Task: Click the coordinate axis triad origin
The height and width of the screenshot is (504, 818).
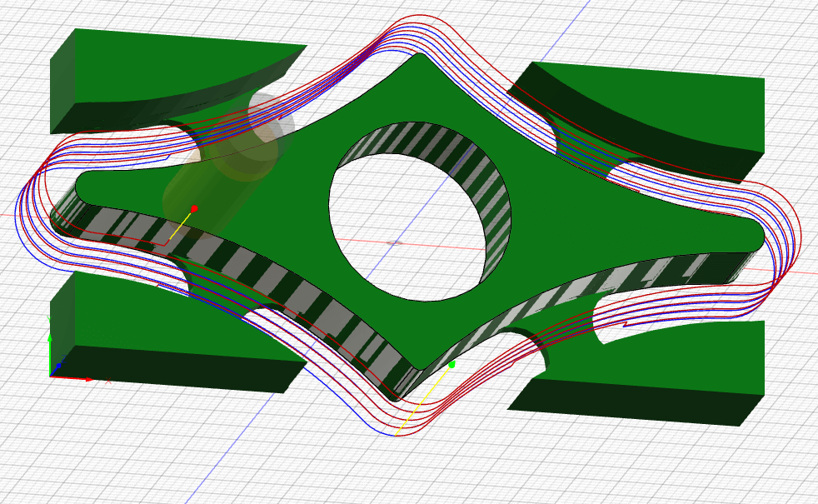Action: (52, 376)
